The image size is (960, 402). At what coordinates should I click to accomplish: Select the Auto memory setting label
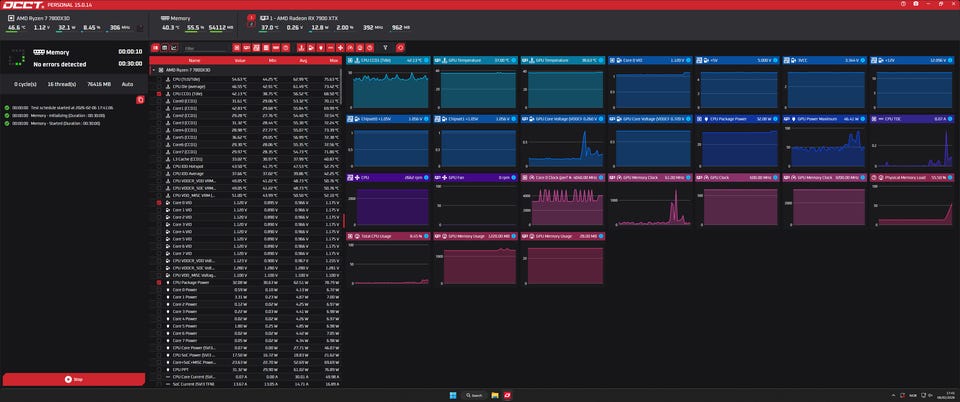(x=127, y=84)
